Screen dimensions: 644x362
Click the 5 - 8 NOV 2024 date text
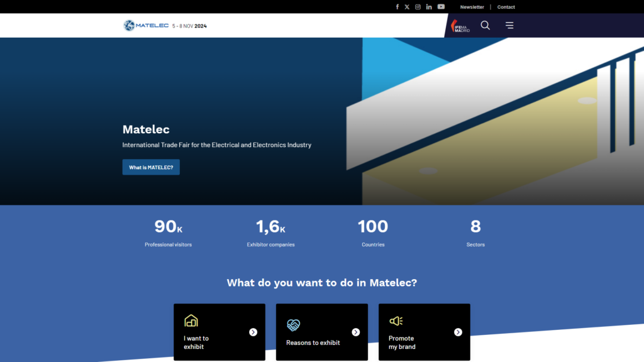pyautogui.click(x=189, y=26)
